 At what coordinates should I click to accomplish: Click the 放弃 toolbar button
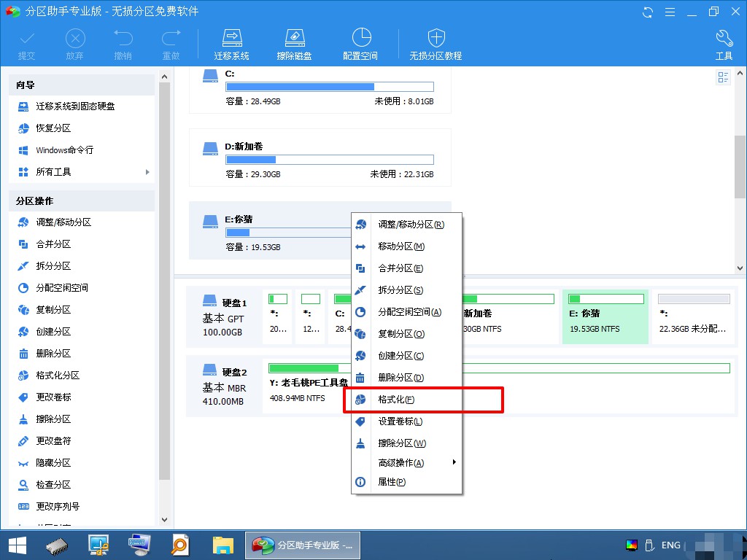pyautogui.click(x=75, y=44)
